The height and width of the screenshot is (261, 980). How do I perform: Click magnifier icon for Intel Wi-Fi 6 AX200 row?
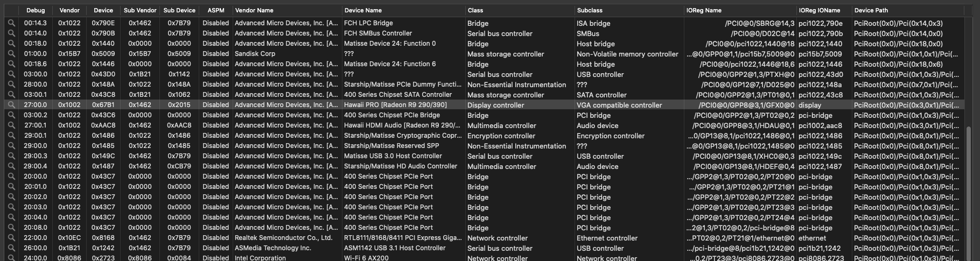click(11, 258)
